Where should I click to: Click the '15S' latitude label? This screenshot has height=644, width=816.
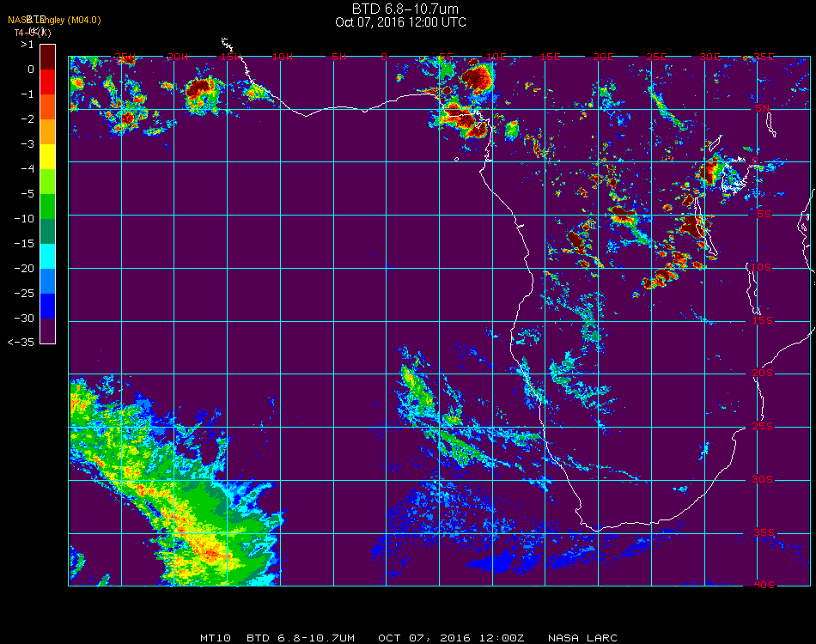pos(763,320)
